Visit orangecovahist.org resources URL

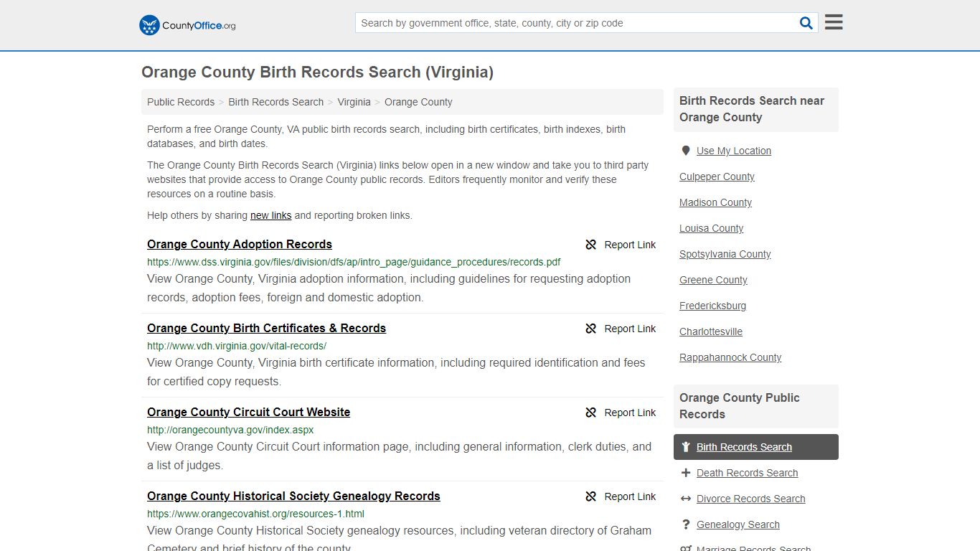point(255,514)
